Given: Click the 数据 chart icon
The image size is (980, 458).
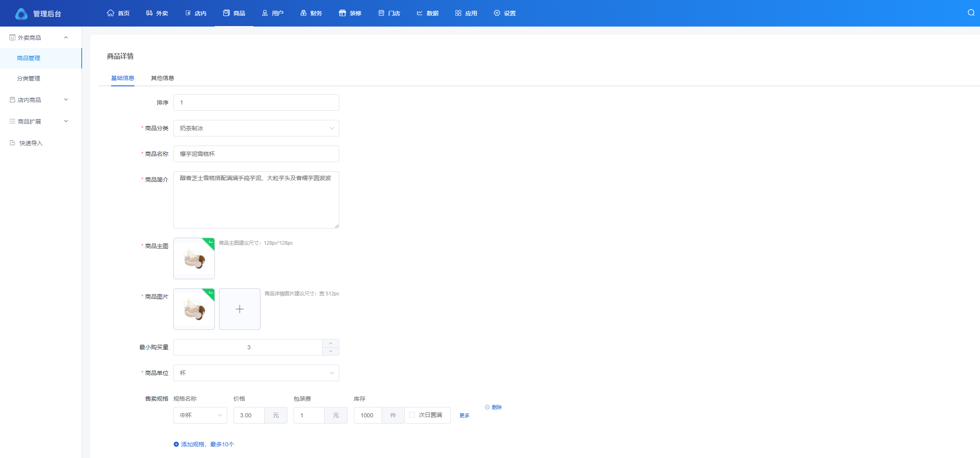Looking at the screenshot, I should pyautogui.click(x=420, y=13).
